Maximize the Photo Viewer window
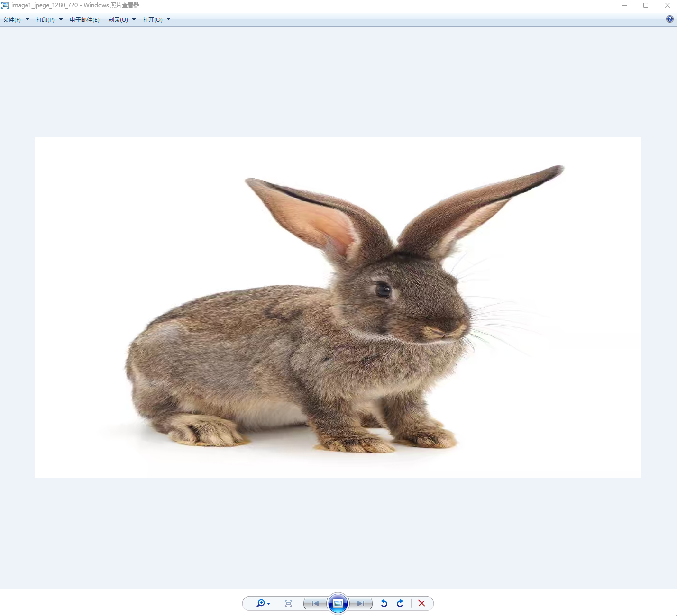The width and height of the screenshot is (677, 616). 646,5
